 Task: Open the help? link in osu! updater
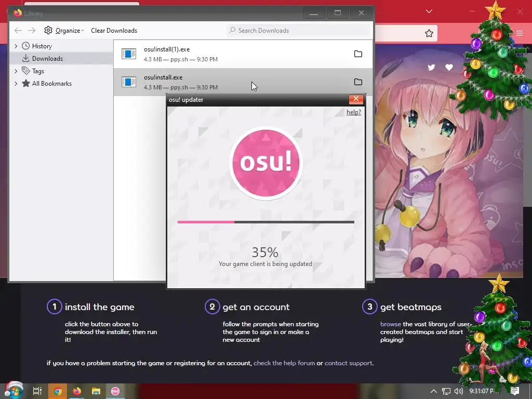coord(353,112)
